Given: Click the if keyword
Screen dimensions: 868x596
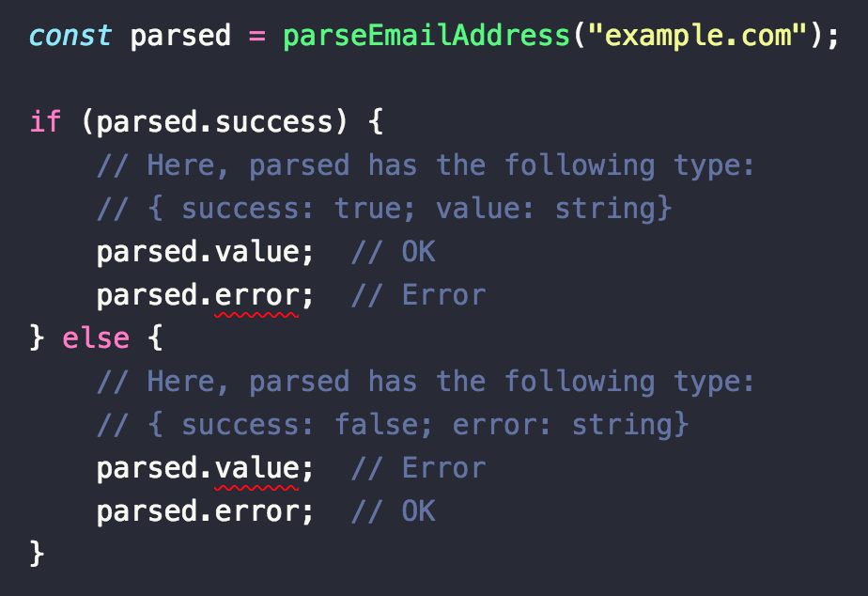Looking at the screenshot, I should pyautogui.click(x=45, y=121).
